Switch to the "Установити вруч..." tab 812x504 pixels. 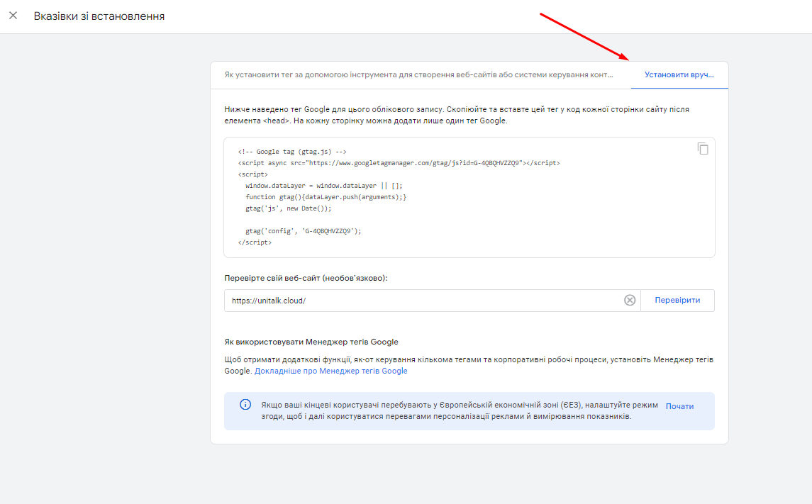click(x=679, y=74)
